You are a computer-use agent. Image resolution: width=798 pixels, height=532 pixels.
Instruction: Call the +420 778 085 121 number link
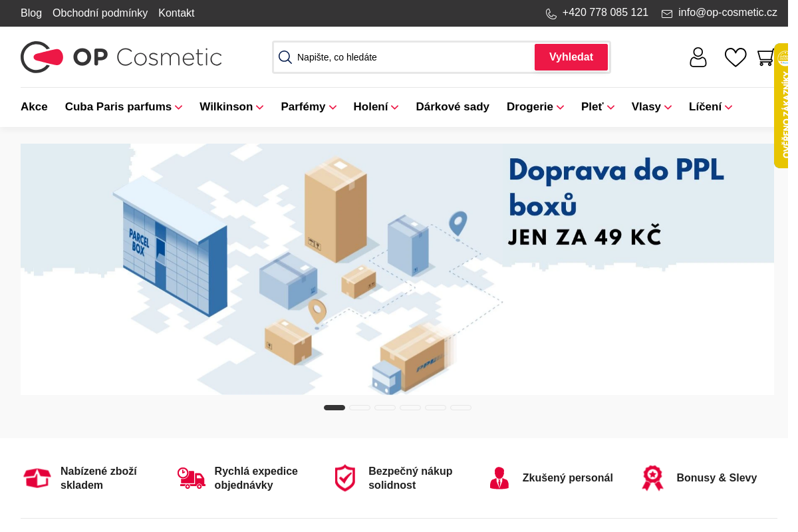coord(605,13)
